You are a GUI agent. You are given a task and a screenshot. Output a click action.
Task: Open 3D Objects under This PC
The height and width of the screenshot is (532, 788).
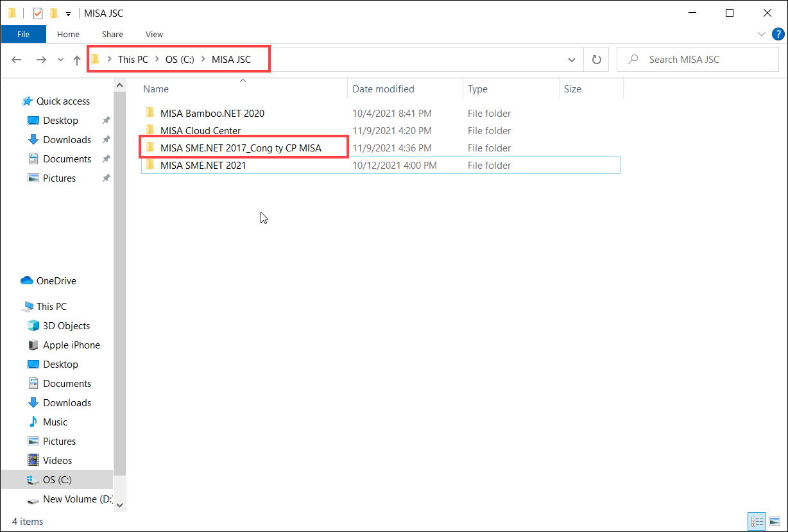tap(66, 325)
